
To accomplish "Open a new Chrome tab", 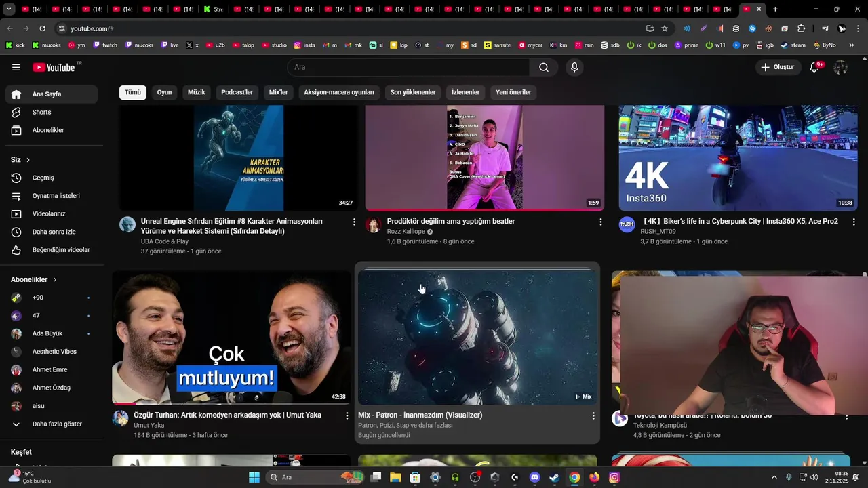I will [775, 9].
